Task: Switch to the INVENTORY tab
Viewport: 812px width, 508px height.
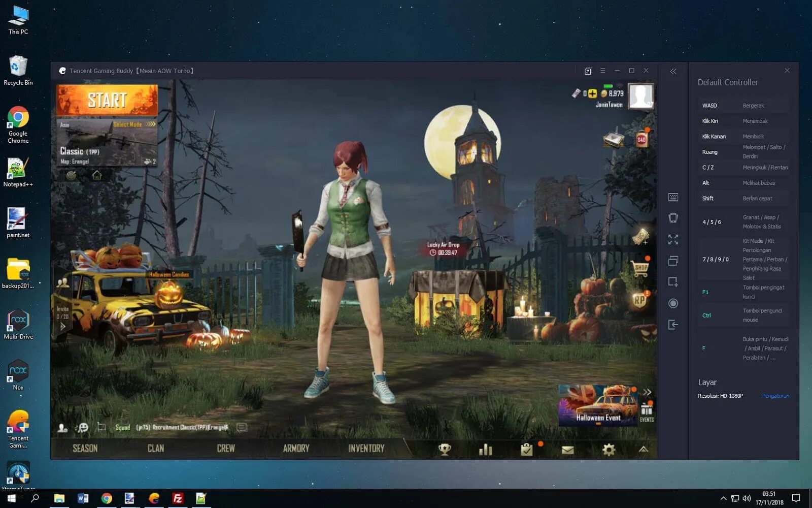Action: (366, 448)
